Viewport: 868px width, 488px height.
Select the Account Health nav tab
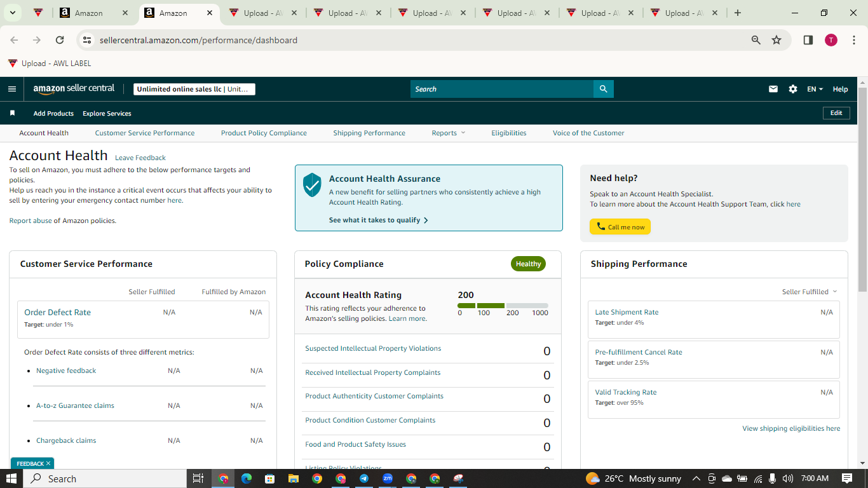(44, 133)
